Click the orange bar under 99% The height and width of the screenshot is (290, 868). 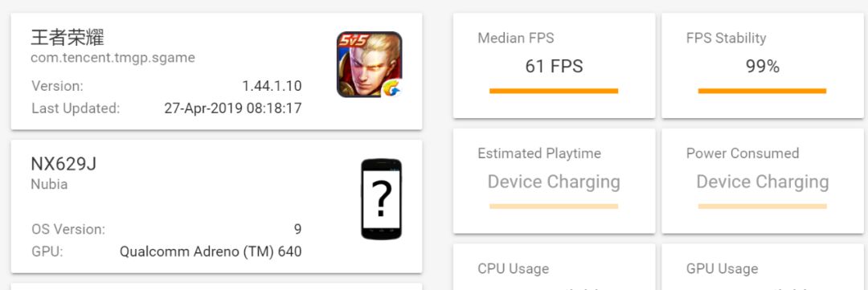coord(762,91)
